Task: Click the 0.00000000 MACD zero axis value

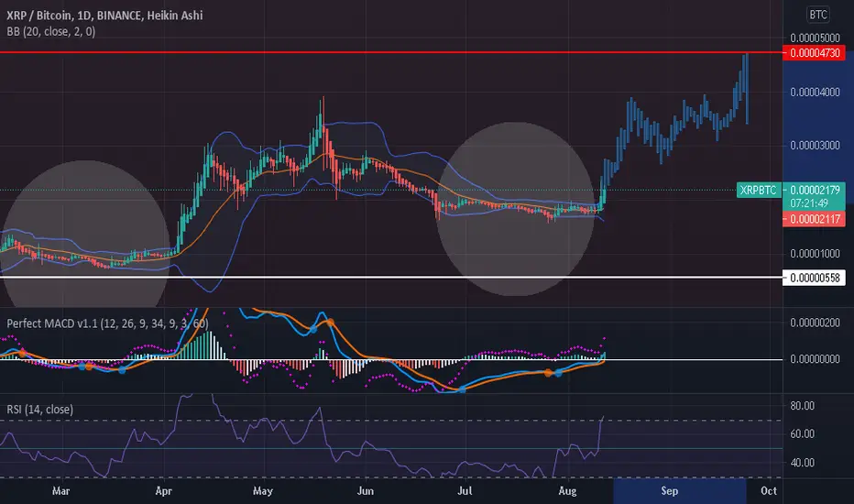Action: 815,359
